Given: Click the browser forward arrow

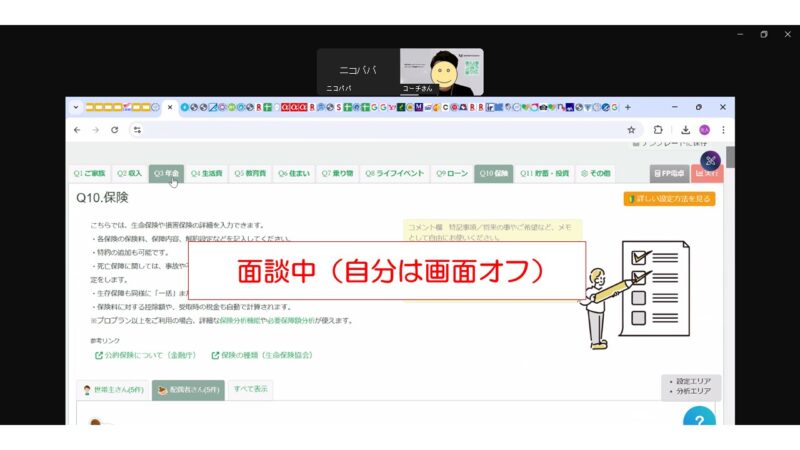Looking at the screenshot, I should click(x=96, y=130).
